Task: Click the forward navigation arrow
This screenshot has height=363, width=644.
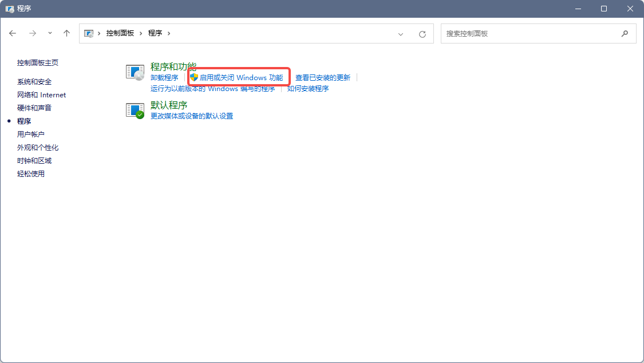Action: click(33, 33)
